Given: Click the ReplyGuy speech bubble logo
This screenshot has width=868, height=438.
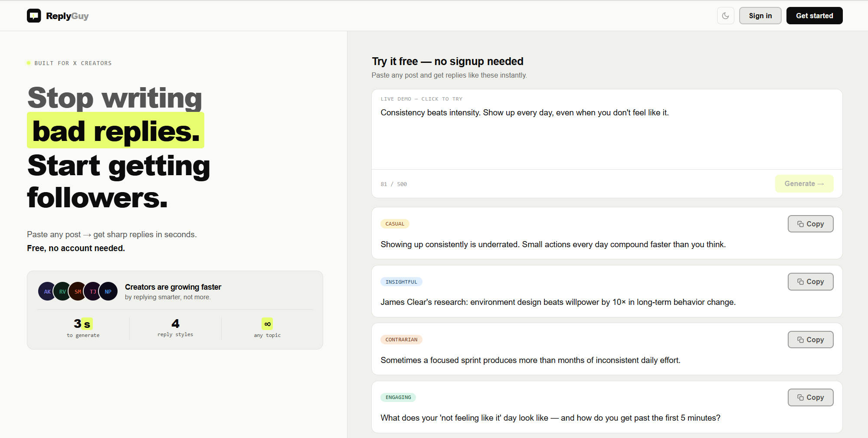Looking at the screenshot, I should tap(34, 16).
